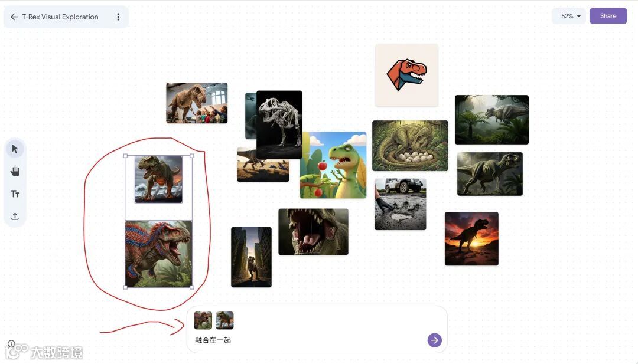Click the upload image icon
This screenshot has height=364, width=638.
click(15, 216)
